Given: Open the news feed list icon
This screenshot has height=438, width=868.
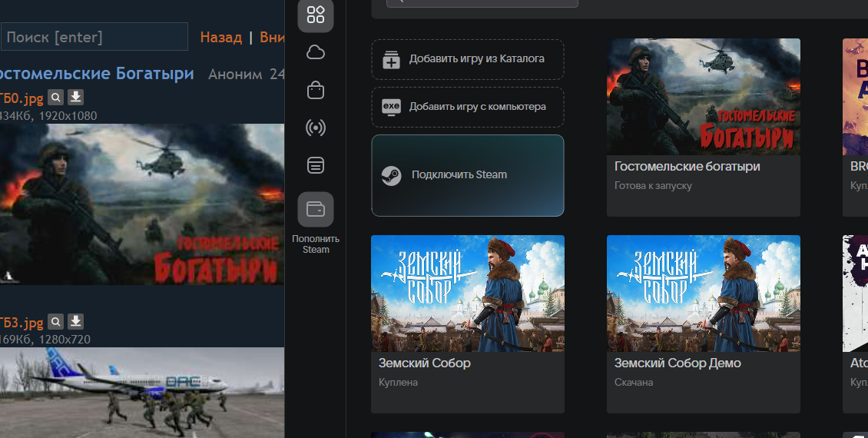Looking at the screenshot, I should pyautogui.click(x=316, y=165).
